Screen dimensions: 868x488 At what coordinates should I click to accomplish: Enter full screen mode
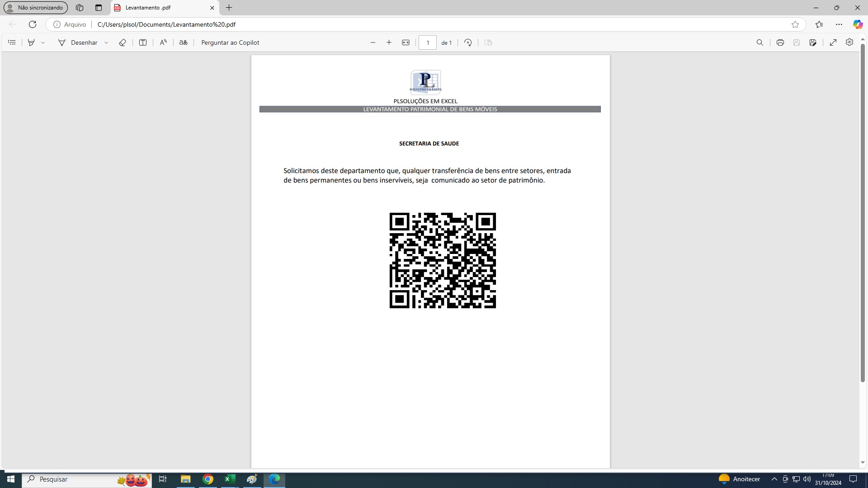tap(833, 42)
